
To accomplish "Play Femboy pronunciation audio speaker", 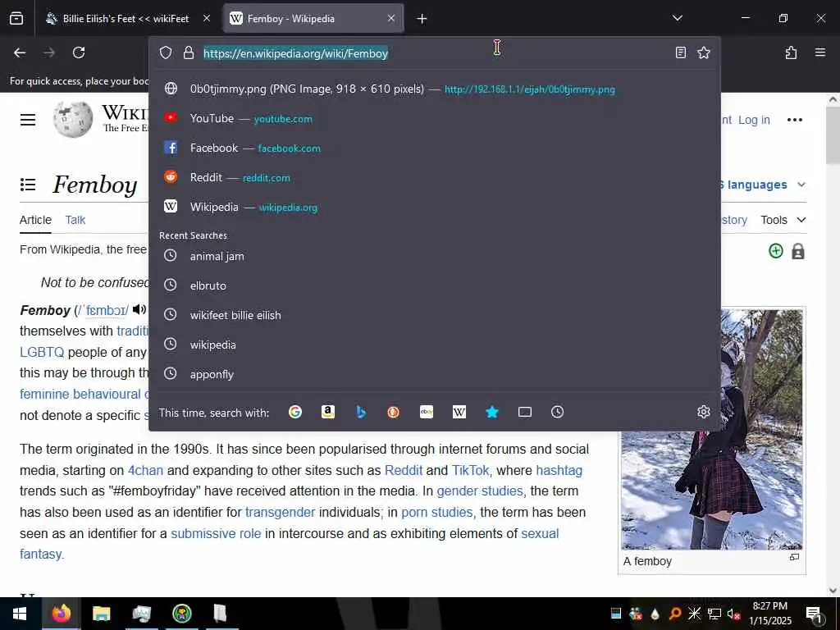I will click(x=139, y=309).
